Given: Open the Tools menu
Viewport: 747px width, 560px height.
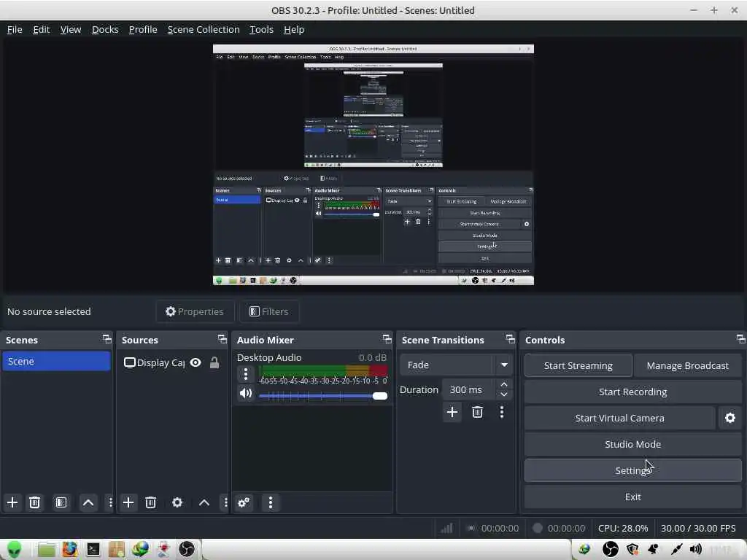Looking at the screenshot, I should coord(262,29).
